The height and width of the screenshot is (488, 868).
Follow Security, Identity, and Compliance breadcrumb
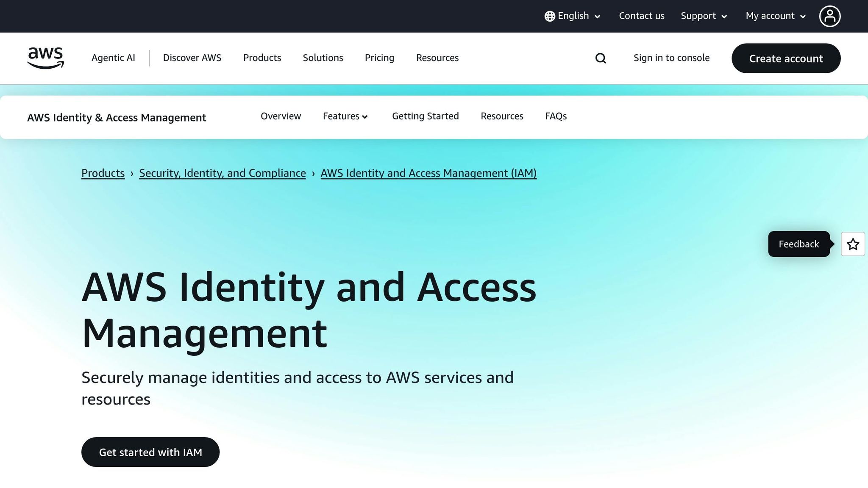[223, 173]
